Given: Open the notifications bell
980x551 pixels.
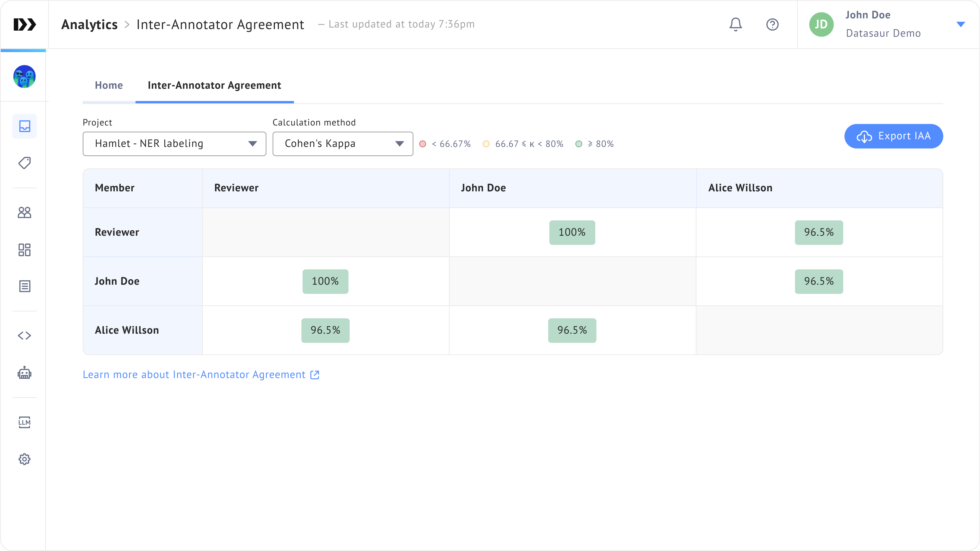Looking at the screenshot, I should (x=735, y=24).
